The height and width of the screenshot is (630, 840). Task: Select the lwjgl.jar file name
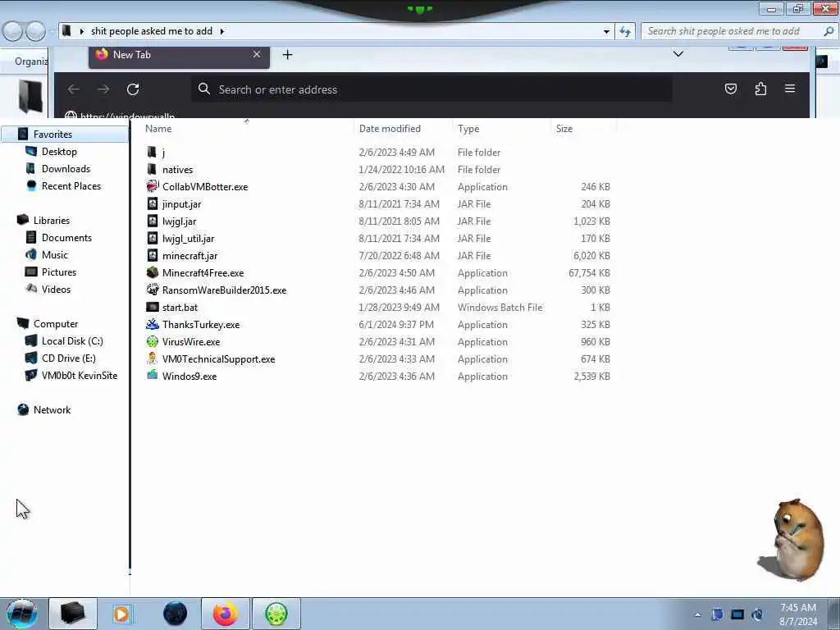[x=179, y=221]
